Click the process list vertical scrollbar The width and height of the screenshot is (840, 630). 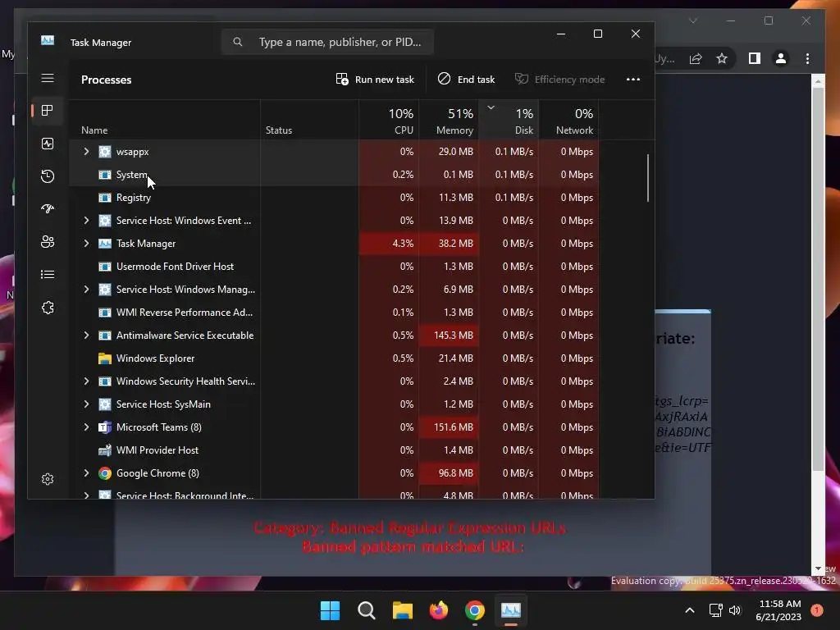pos(648,178)
